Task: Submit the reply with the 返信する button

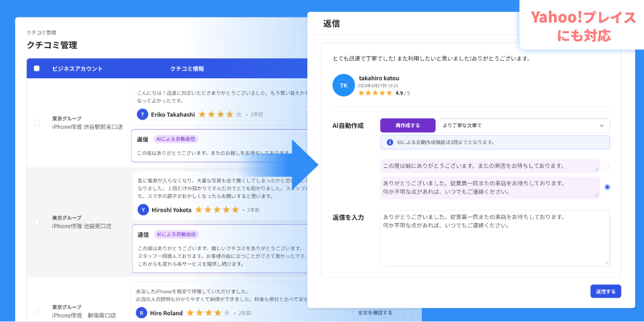Action: click(x=605, y=291)
